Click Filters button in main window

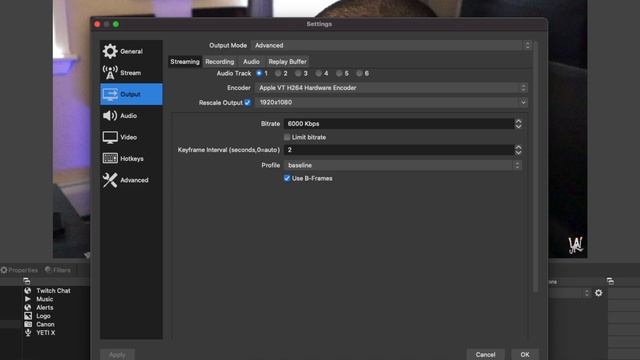pos(58,270)
